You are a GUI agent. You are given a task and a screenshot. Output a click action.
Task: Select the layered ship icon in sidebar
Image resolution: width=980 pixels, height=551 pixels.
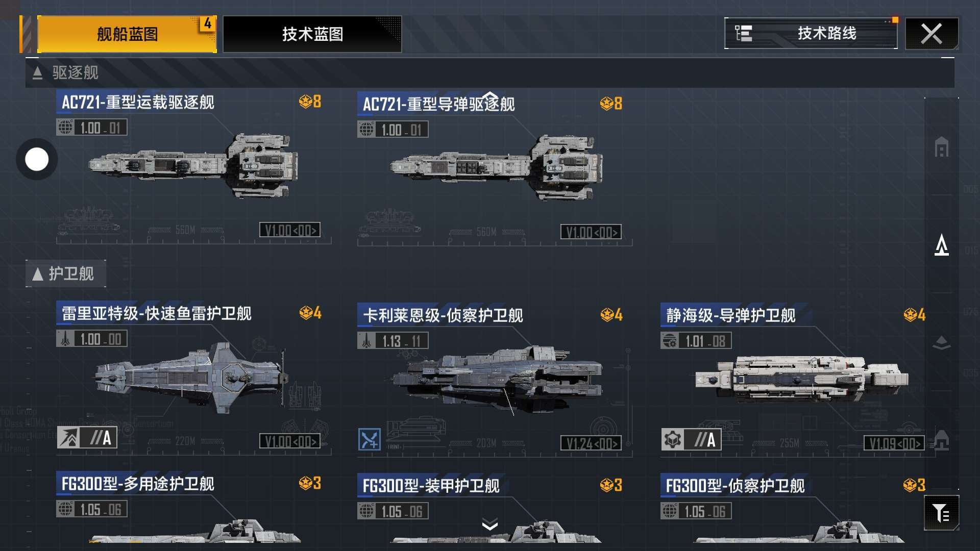(942, 343)
